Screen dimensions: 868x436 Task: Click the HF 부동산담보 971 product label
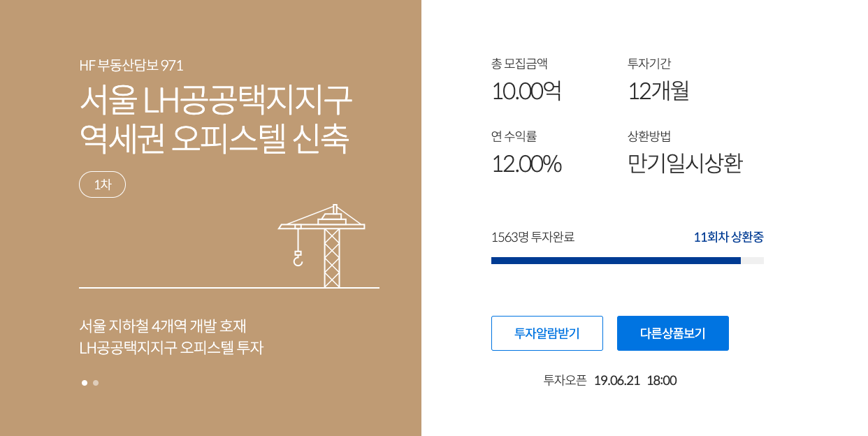(131, 66)
